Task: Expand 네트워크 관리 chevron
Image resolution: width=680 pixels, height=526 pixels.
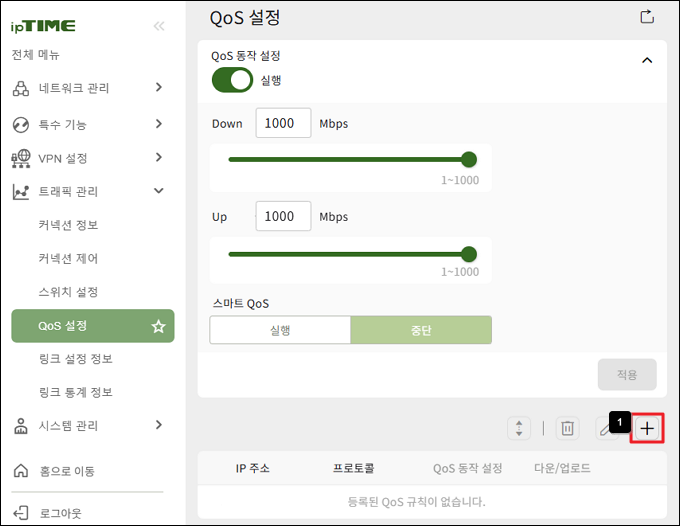Action: (159, 87)
